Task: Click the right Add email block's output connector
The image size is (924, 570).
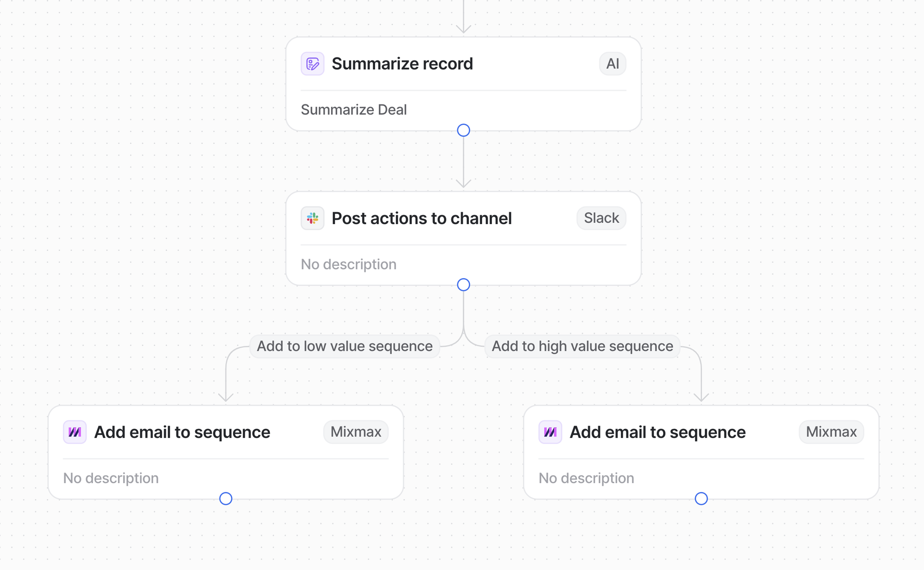Action: pyautogui.click(x=701, y=498)
